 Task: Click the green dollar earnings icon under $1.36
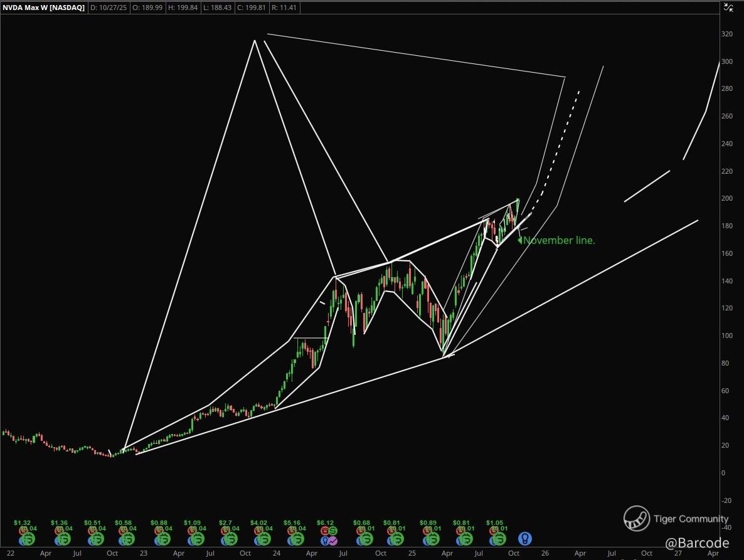click(63, 539)
